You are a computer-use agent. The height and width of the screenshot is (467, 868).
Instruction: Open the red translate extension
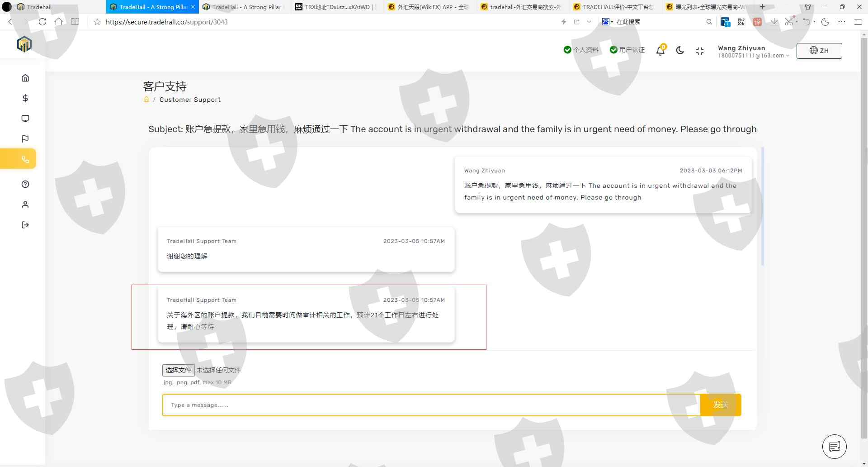tap(758, 22)
